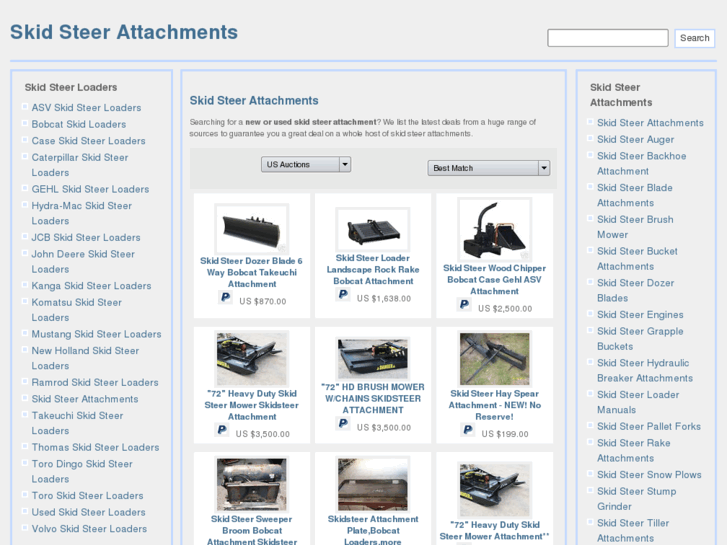Open Skidsteer Attachment Plate, Bobcat link
727x545 pixels.
373,530
